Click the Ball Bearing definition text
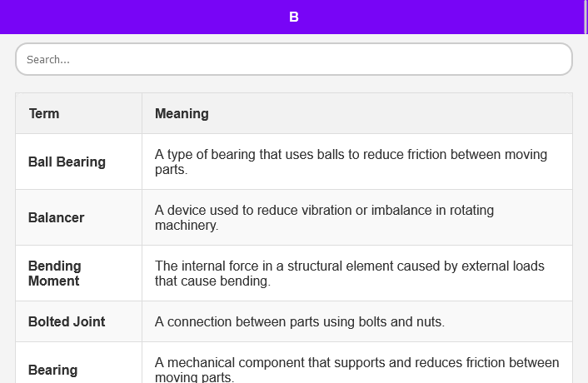The height and width of the screenshot is (383, 588). tap(351, 162)
